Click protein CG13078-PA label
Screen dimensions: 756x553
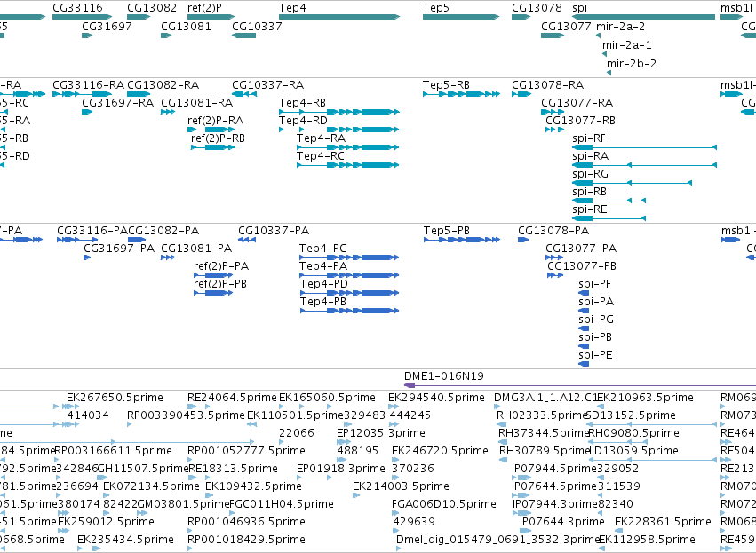(553, 231)
